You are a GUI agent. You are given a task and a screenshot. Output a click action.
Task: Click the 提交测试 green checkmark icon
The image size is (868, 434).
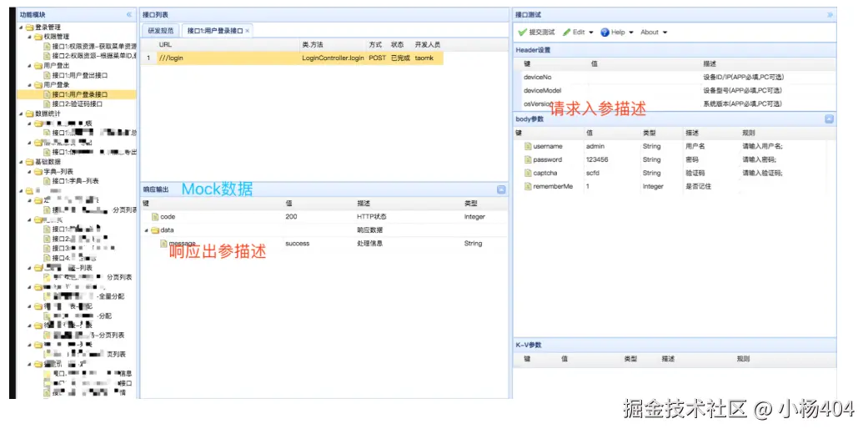[522, 33]
